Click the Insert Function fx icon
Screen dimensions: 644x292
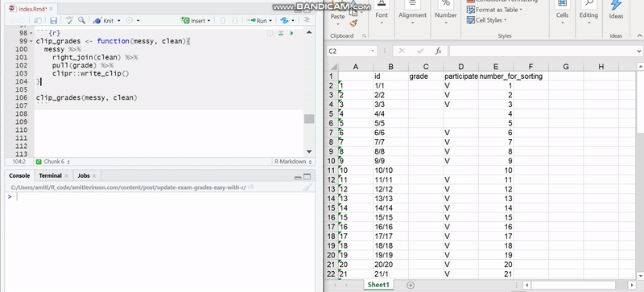click(x=438, y=51)
